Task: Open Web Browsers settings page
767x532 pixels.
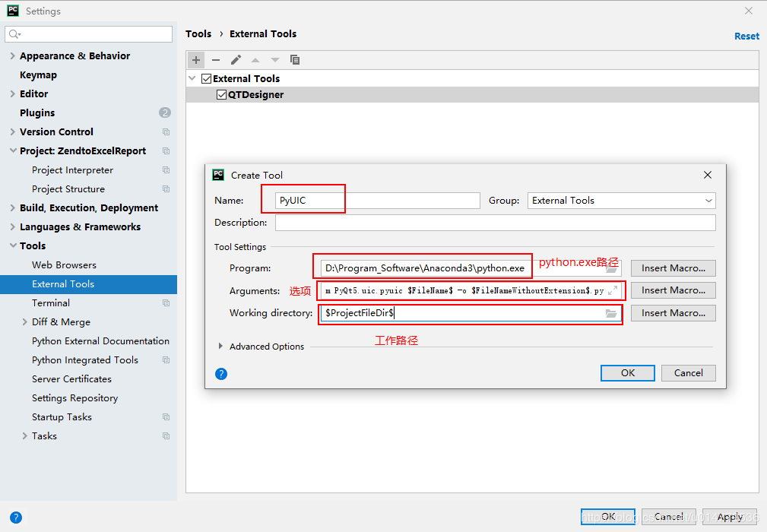Action: click(x=64, y=265)
